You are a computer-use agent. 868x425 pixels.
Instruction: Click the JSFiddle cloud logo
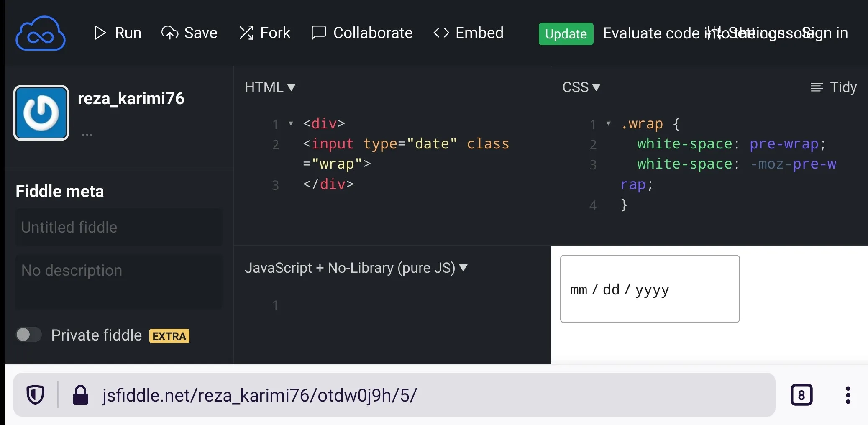coord(41,33)
